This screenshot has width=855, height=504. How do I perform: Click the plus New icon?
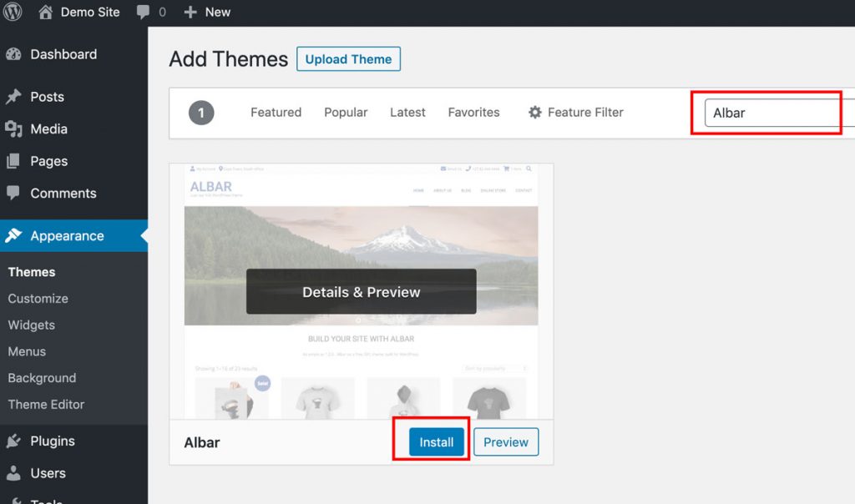(x=190, y=13)
